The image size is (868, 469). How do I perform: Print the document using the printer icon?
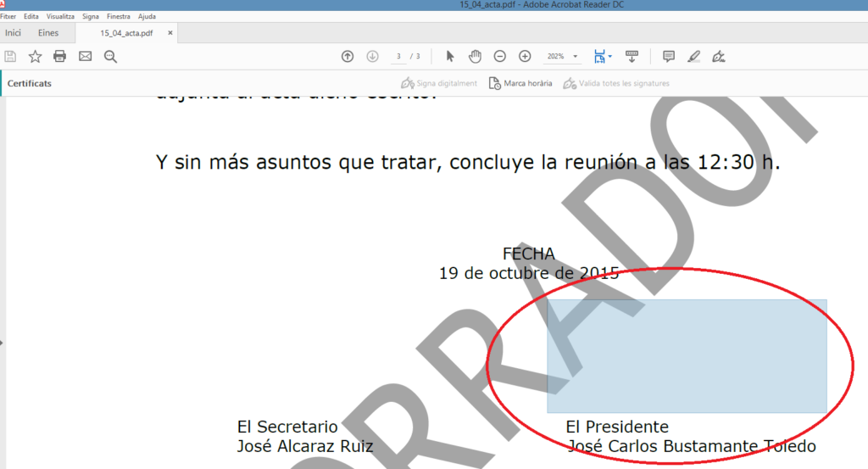[60, 57]
